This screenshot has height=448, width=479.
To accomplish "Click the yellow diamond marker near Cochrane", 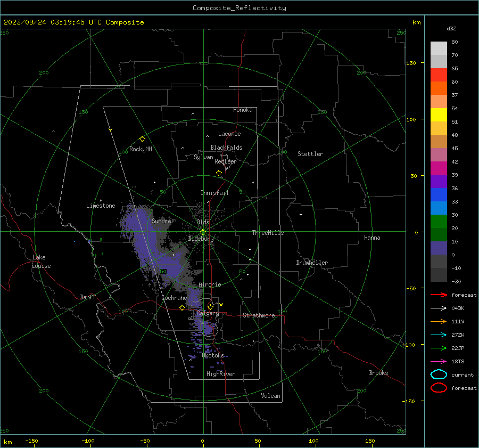I will (183, 307).
